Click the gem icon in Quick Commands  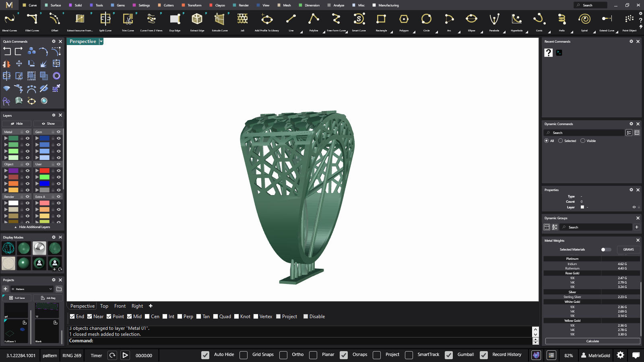tap(7, 88)
